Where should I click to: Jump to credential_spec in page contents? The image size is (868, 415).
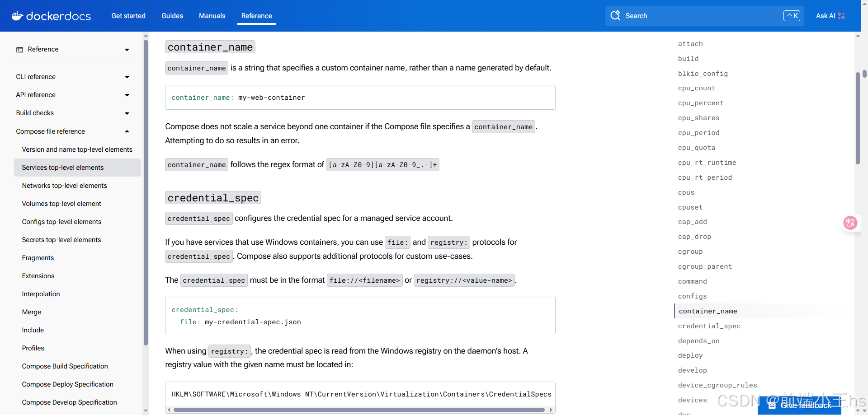point(709,326)
